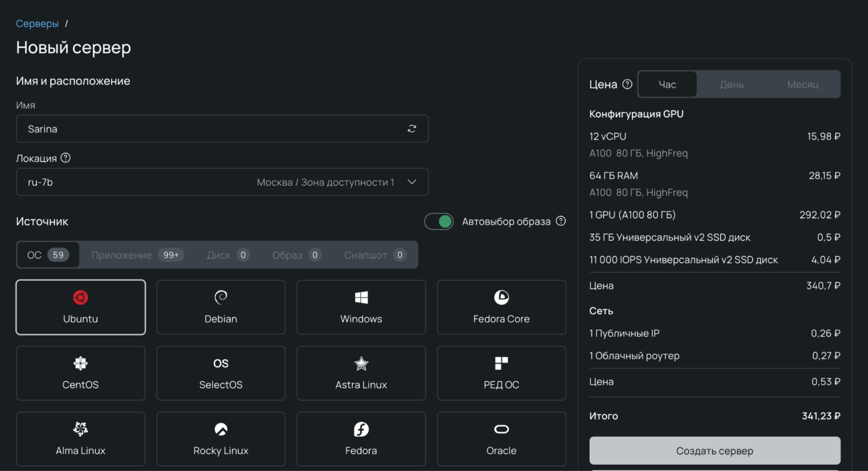Show price per Час
The image size is (868, 471).
click(x=668, y=84)
